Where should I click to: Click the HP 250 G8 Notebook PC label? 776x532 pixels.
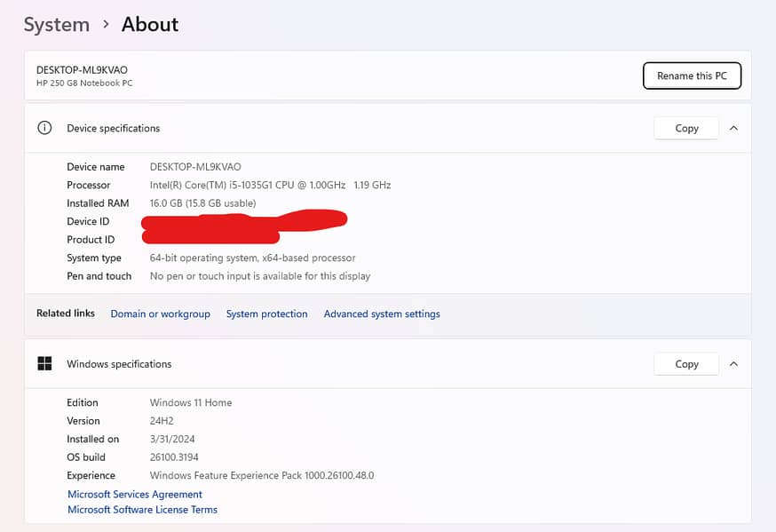(x=84, y=83)
